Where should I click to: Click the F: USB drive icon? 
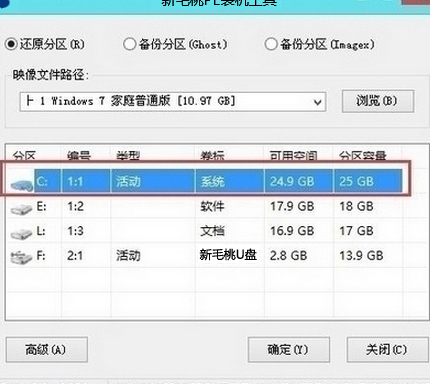(x=21, y=258)
